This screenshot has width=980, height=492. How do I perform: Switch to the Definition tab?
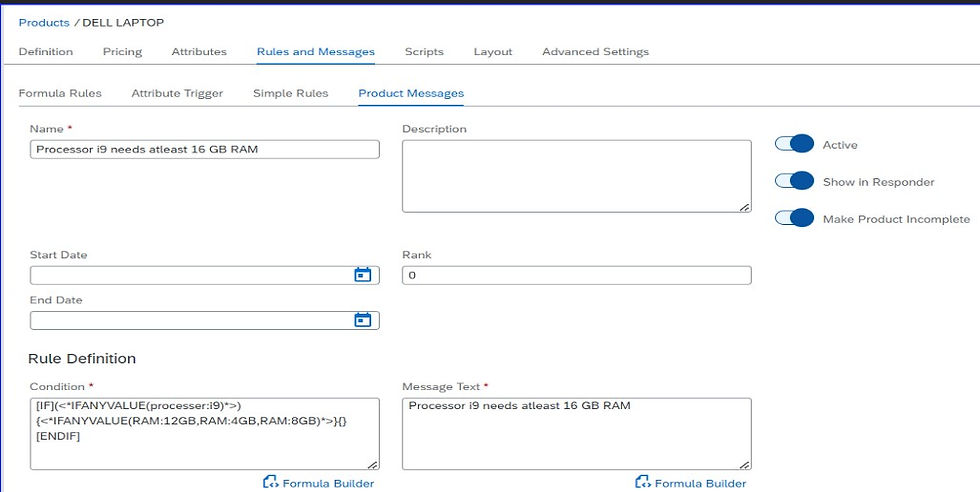(x=46, y=52)
